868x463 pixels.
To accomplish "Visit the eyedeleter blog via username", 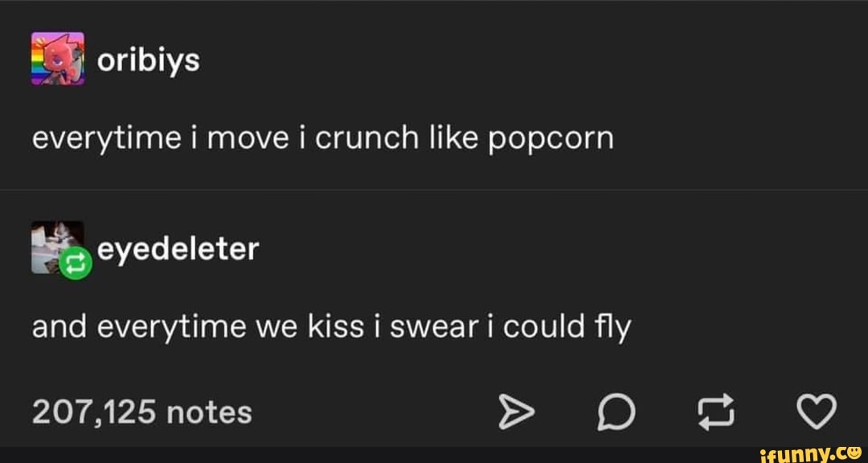I will tap(178, 248).
